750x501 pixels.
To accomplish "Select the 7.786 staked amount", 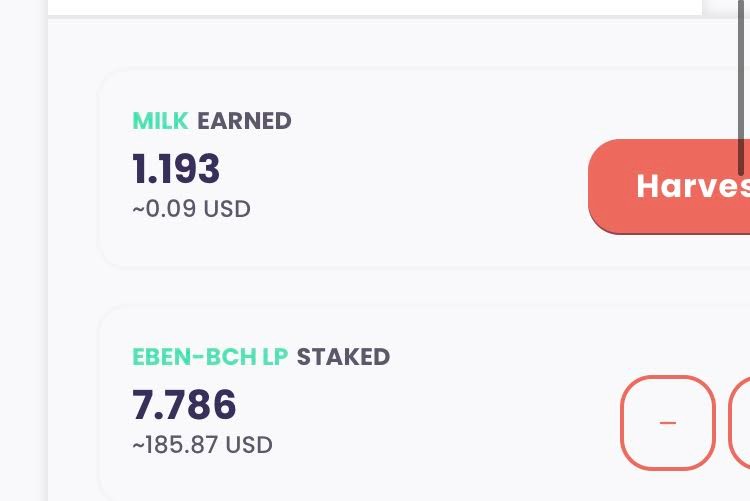I will pos(184,404).
